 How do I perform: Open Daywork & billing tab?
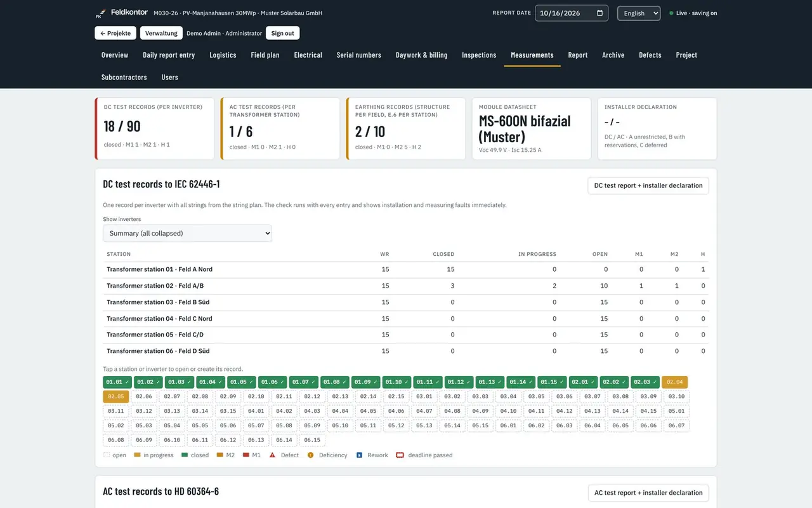422,55
